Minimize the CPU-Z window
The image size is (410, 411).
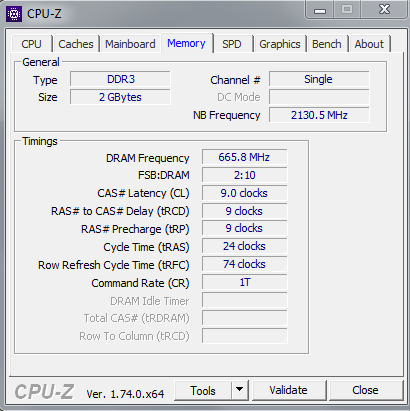pos(319,10)
